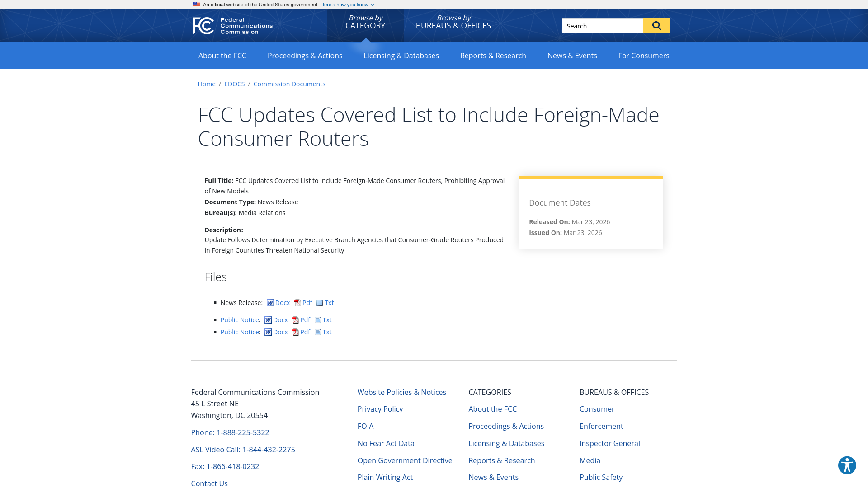Expand the Here's how you know banner

pos(344,5)
